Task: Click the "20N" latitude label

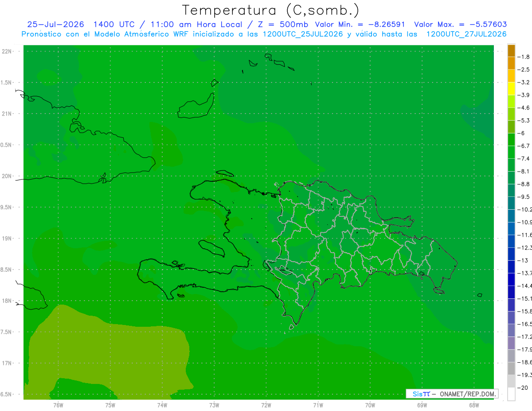Action: point(7,176)
